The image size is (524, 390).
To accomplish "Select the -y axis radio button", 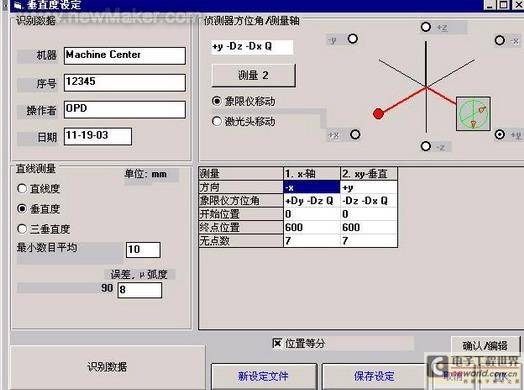I will click(x=353, y=39).
